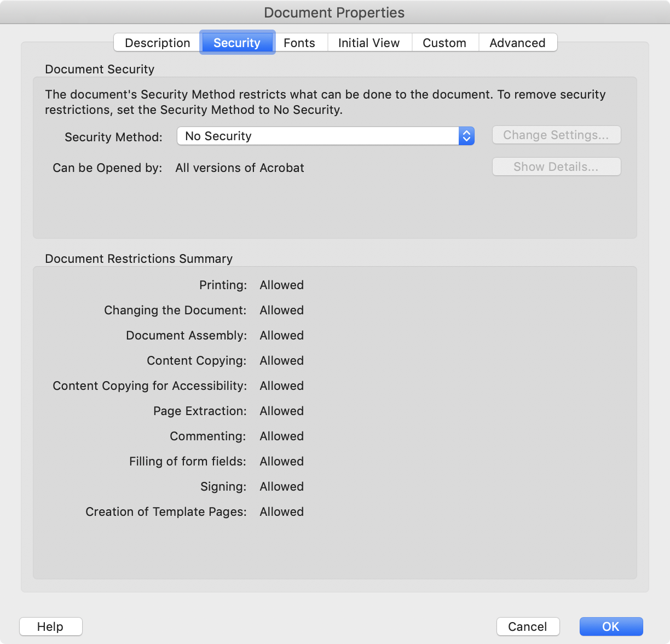Open the Fonts tab
This screenshot has height=644, width=670.
pos(299,43)
